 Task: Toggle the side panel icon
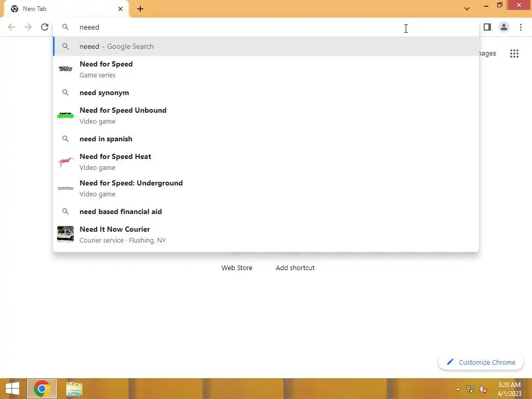click(487, 27)
